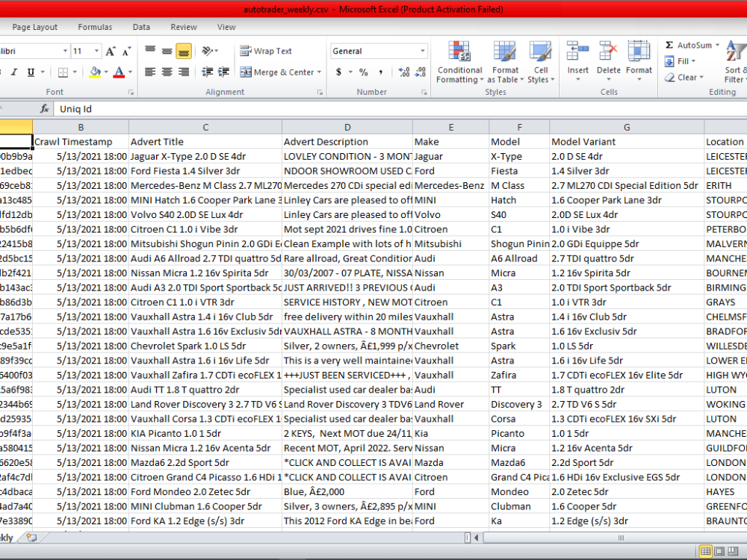Open the Page Layout tab
The image size is (747, 560).
pos(35,27)
